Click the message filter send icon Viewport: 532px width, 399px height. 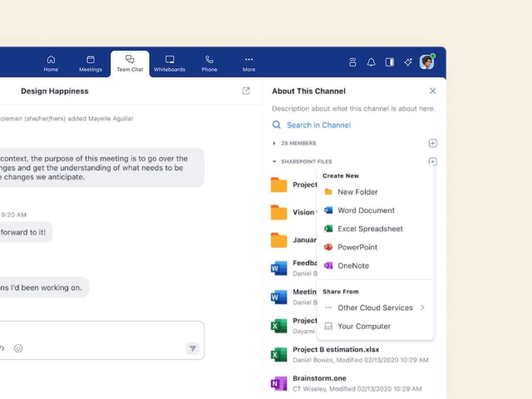point(192,348)
